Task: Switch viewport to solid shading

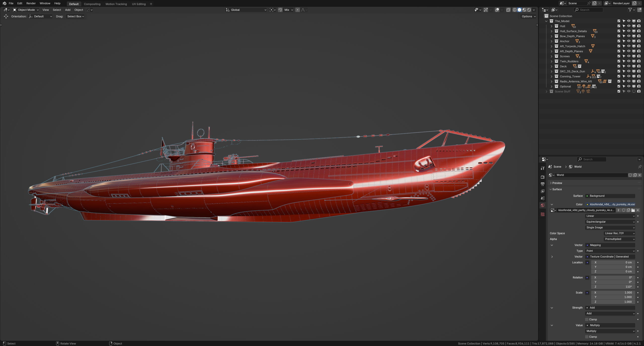Action: tap(519, 10)
